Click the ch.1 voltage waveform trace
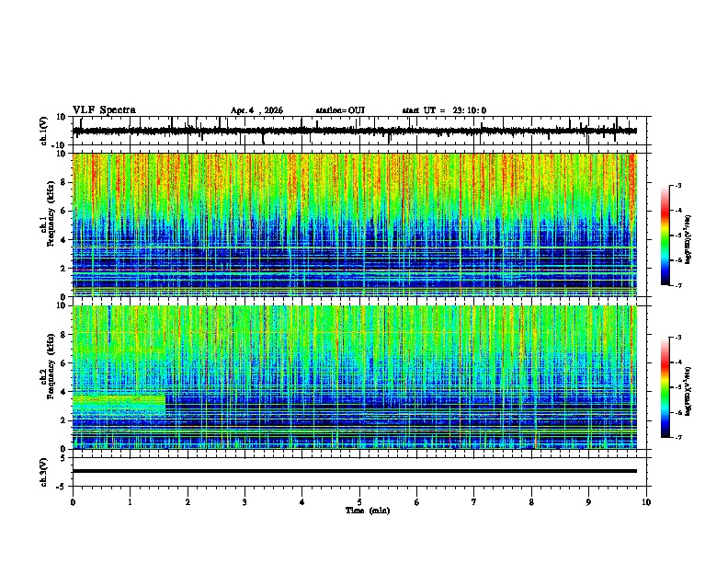728x563 pixels. click(355, 131)
